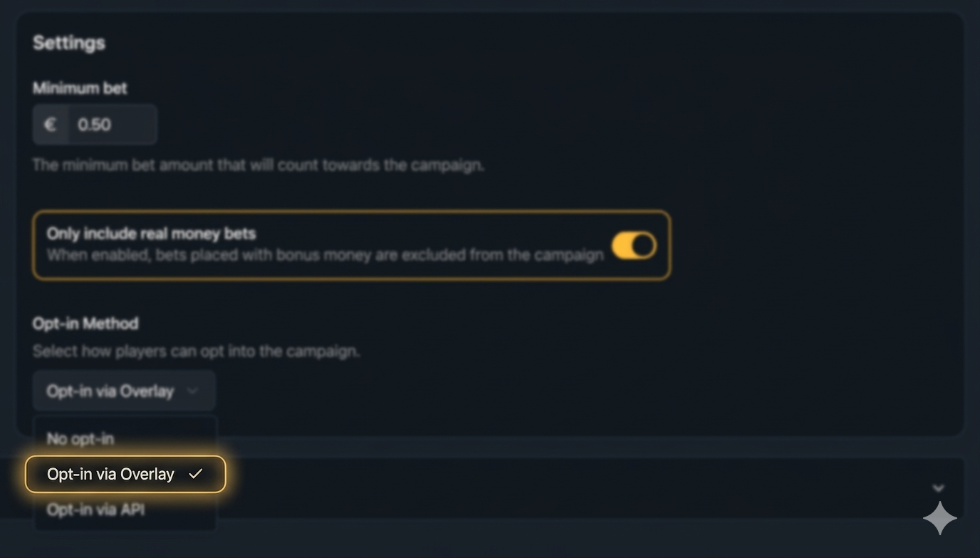
Task: Disable the real money bets toggle
Action: pyautogui.click(x=634, y=246)
